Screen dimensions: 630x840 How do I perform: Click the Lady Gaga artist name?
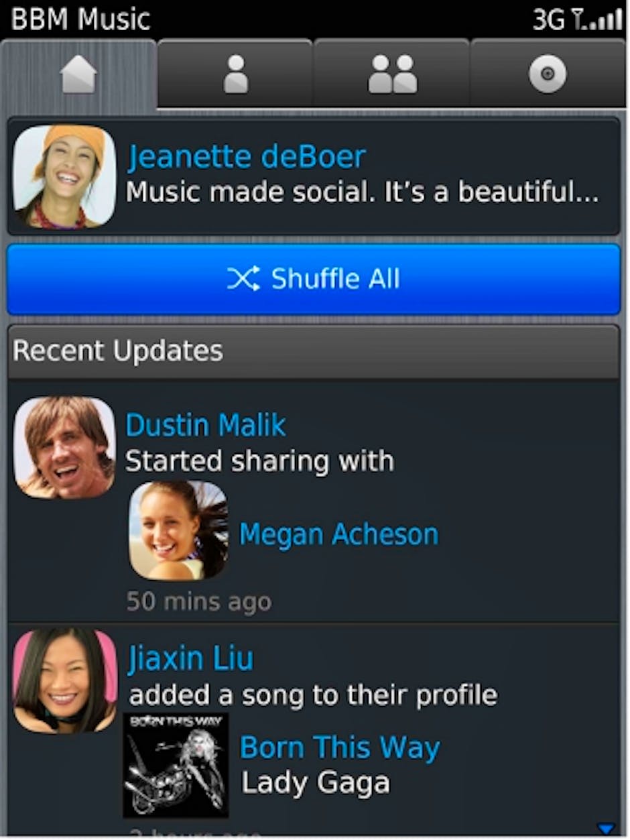315,782
